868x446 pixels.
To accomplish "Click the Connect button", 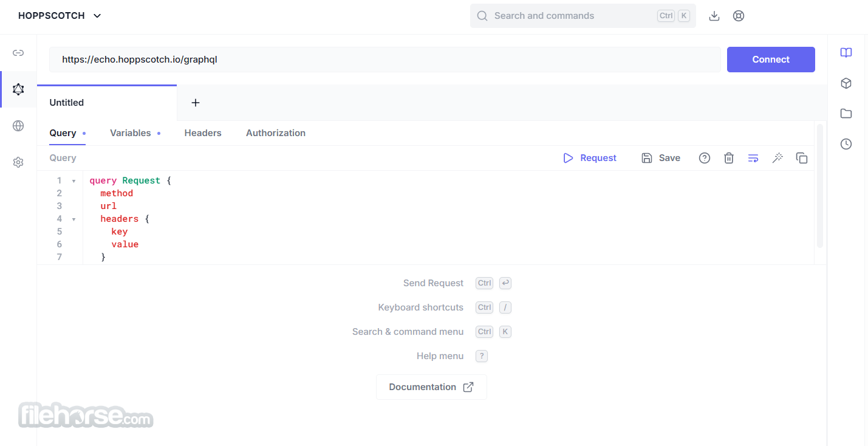I will (x=771, y=60).
